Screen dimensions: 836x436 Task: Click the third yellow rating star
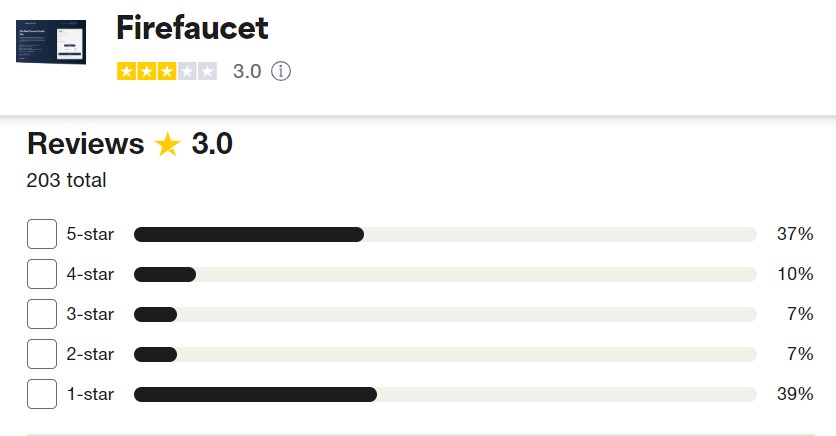click(167, 71)
